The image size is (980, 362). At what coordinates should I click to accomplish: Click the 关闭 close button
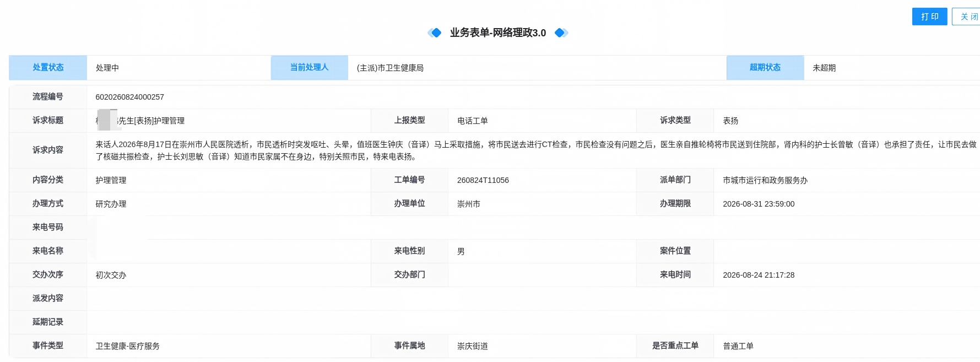coord(967,17)
